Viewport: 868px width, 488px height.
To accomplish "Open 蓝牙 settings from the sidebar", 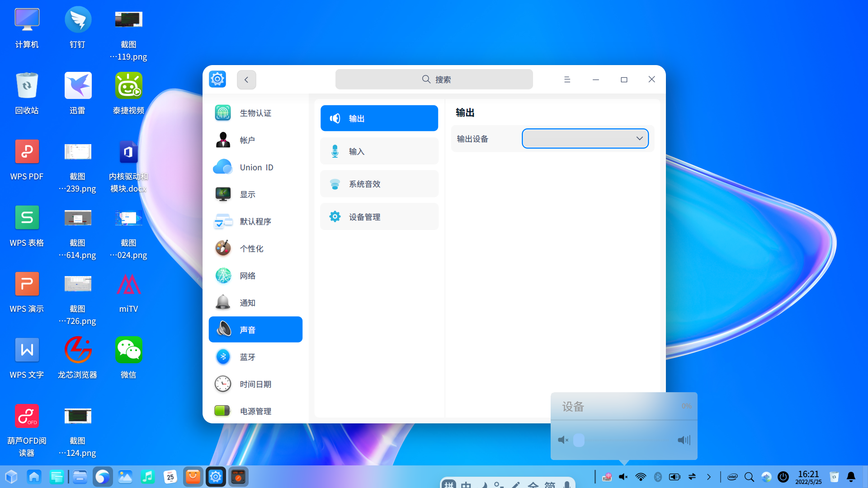I will click(x=255, y=357).
